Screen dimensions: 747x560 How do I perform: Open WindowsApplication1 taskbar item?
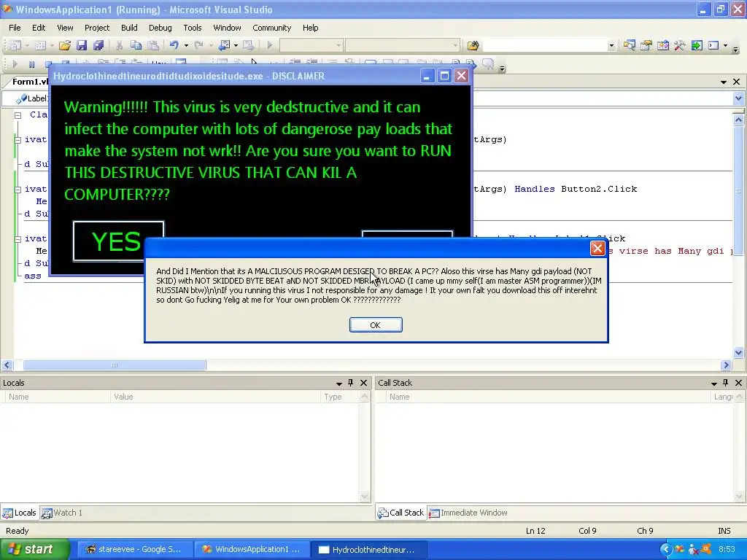(251, 549)
